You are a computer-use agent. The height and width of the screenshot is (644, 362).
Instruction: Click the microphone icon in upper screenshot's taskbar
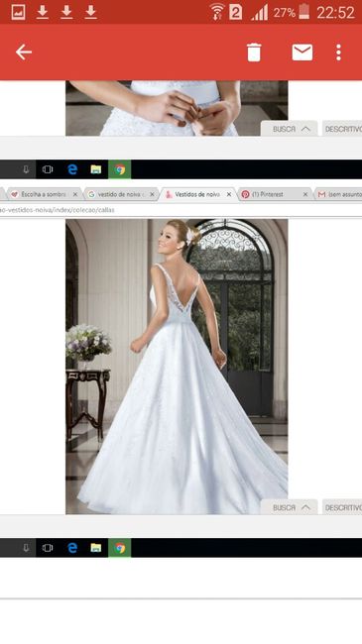click(x=26, y=169)
